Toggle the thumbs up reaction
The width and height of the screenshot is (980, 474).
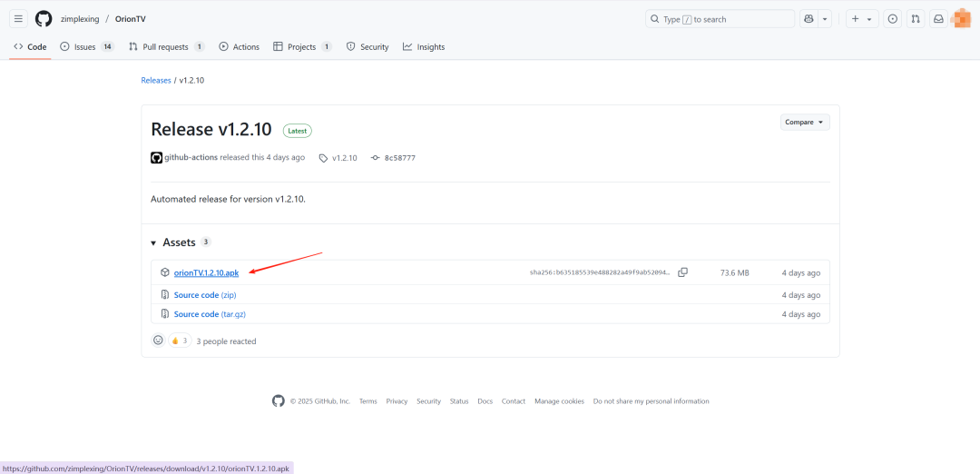pyautogui.click(x=180, y=341)
